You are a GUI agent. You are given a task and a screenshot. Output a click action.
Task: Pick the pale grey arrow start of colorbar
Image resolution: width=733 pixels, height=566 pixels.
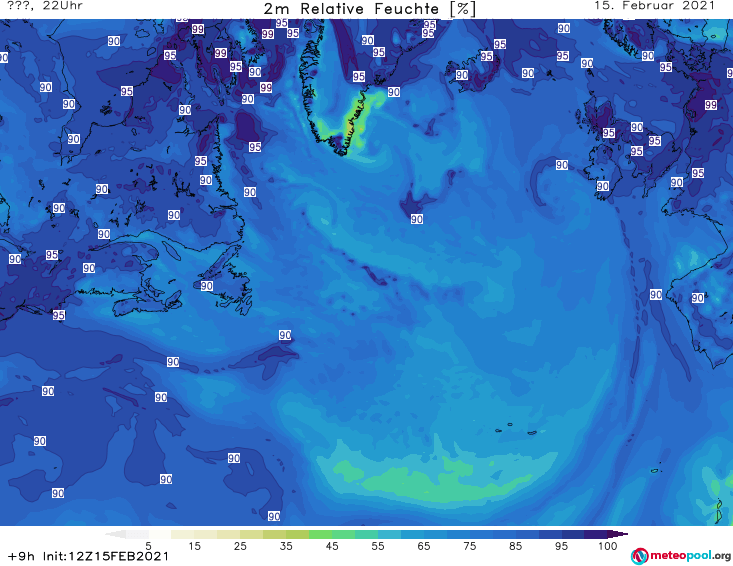point(116,534)
